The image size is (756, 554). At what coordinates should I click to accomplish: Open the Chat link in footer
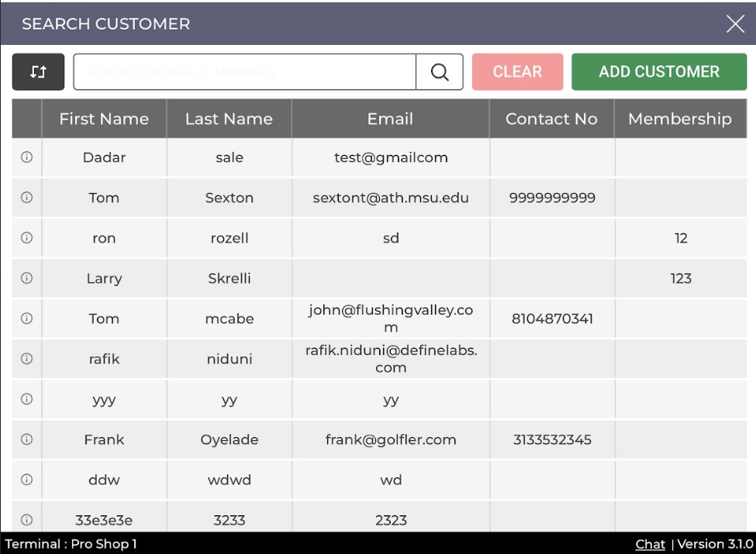click(650, 544)
